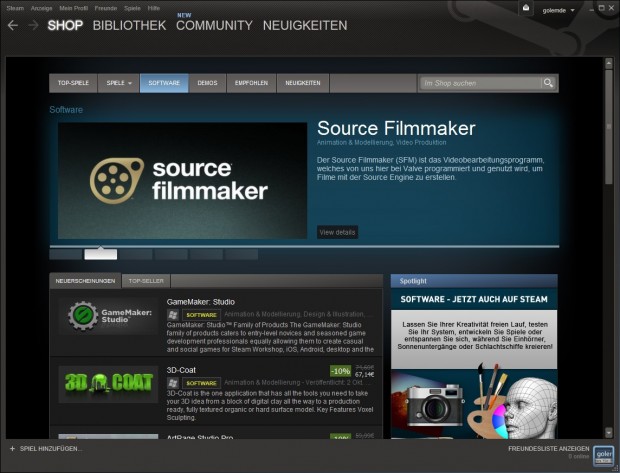Screen dimensions: 620x473
Task: Go forward with the right arrow
Action: [x=34, y=26]
